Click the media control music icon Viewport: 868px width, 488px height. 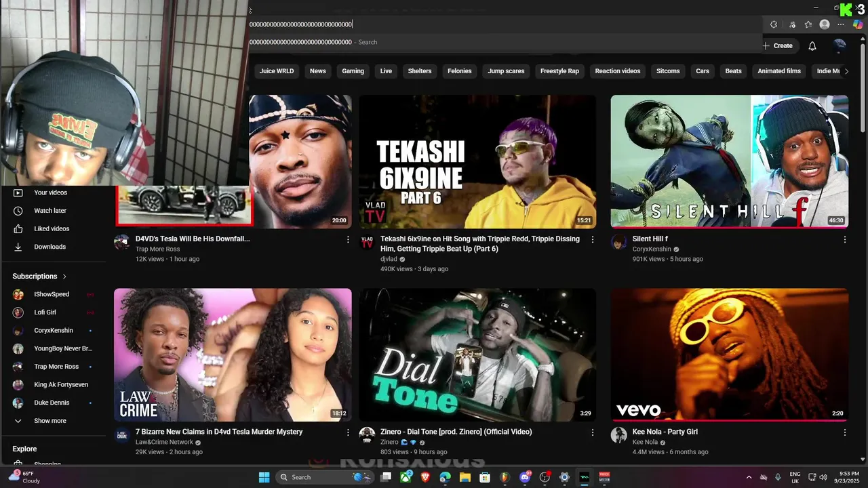pyautogui.click(x=792, y=24)
